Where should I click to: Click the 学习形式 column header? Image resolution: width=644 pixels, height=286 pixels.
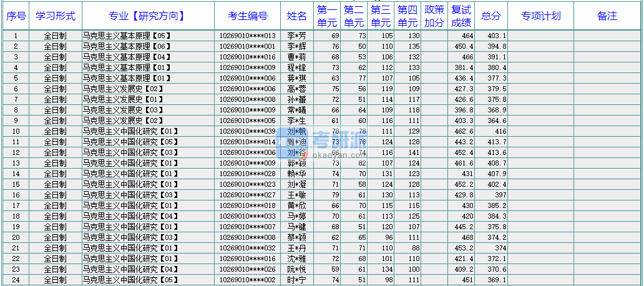click(x=55, y=16)
